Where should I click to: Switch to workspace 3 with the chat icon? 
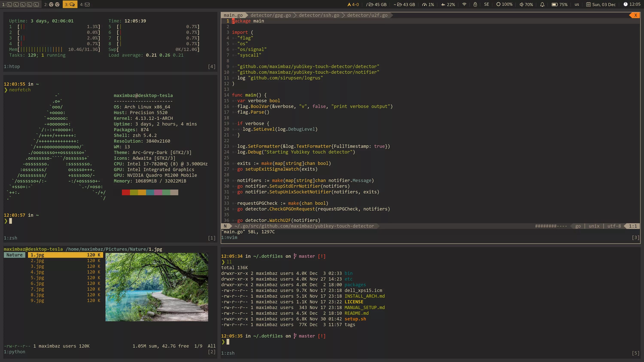pyautogui.click(x=70, y=4)
